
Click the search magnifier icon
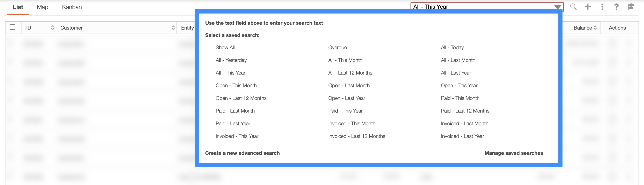tap(573, 7)
